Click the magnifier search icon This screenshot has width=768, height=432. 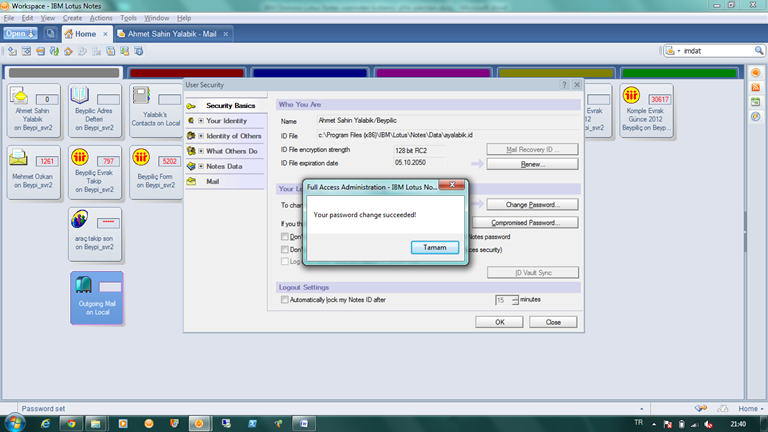coord(759,51)
